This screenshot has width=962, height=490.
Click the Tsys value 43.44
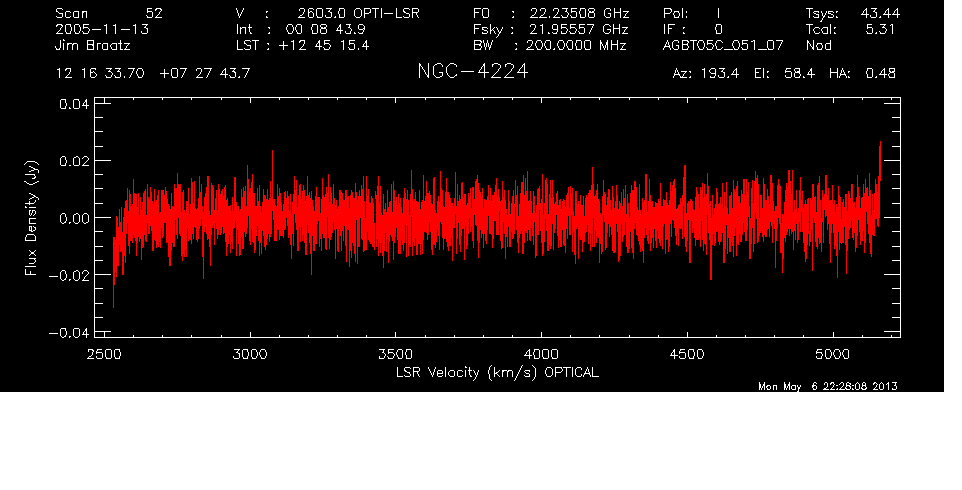(873, 14)
